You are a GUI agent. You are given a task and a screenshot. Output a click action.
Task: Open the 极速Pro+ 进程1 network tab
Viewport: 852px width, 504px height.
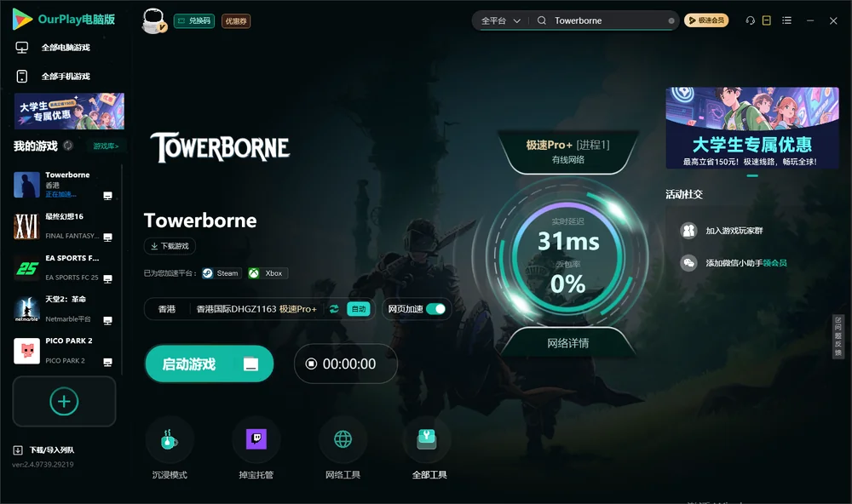(567, 152)
